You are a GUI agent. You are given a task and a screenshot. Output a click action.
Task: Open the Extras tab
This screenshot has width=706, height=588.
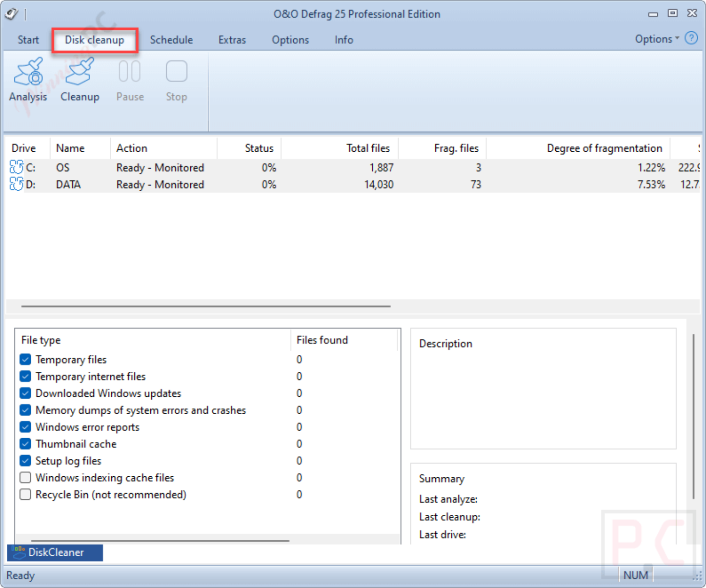(x=232, y=40)
